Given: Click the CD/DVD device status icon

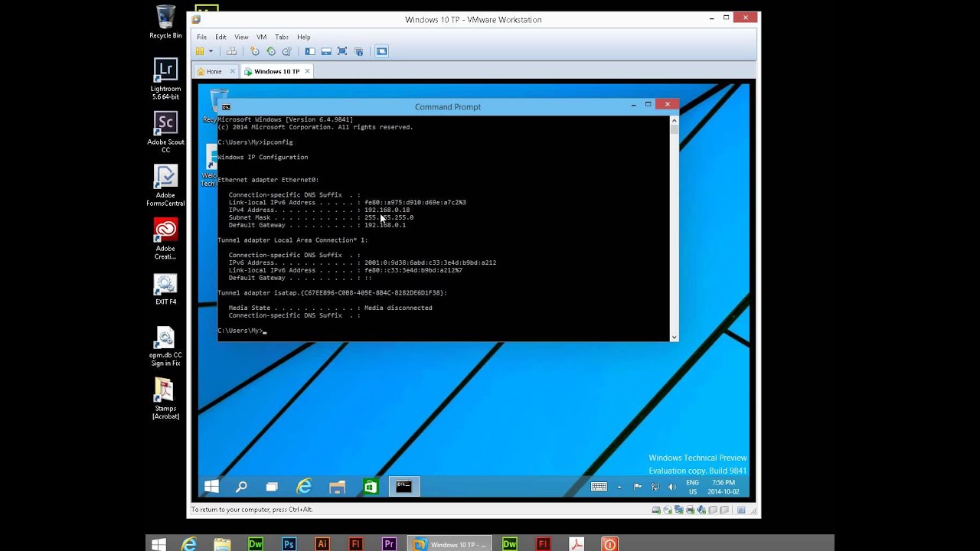Looking at the screenshot, I should click(668, 510).
